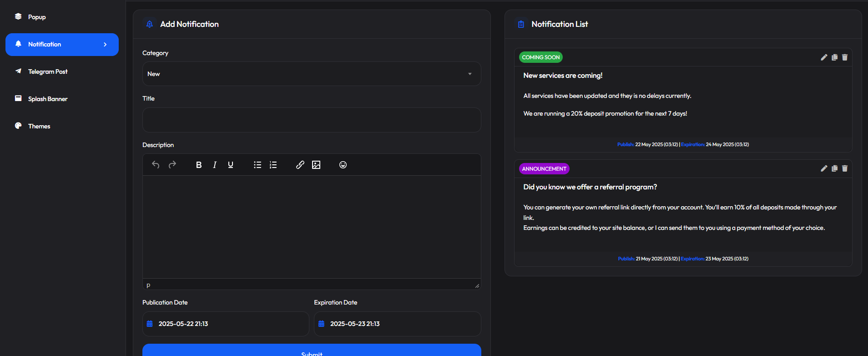
Task: Click the 'Earnings can be credited' text line
Action: [x=674, y=228]
